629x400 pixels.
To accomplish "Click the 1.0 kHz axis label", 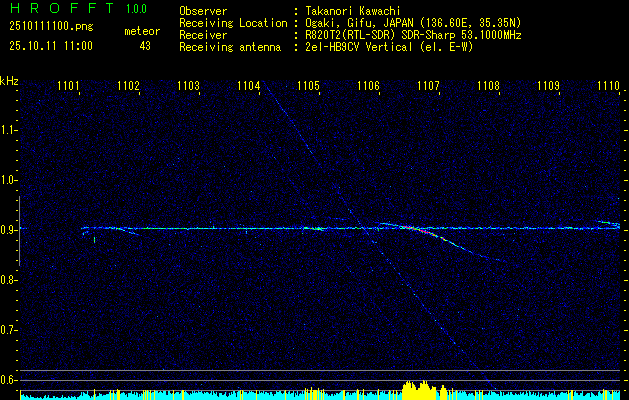I will pyautogui.click(x=9, y=180).
